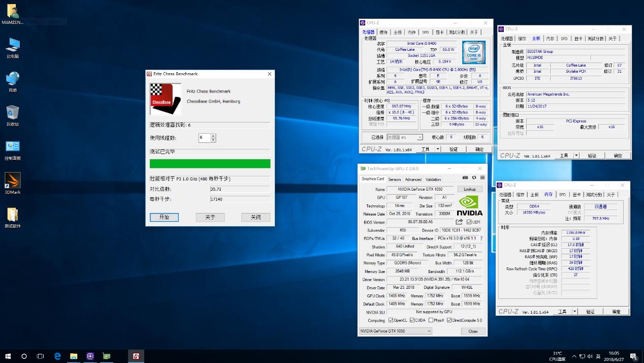The height and width of the screenshot is (363, 644).
Task: Increase thread count with the spinner up arrow
Action: [x=213, y=136]
